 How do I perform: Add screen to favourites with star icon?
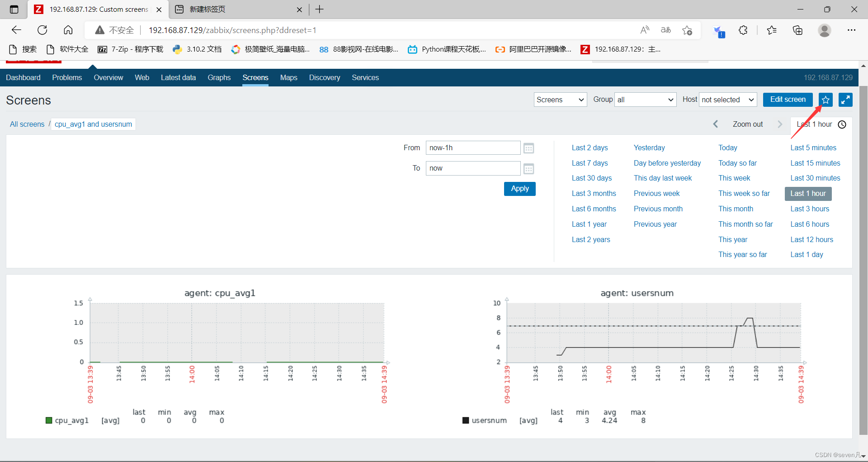coord(826,100)
